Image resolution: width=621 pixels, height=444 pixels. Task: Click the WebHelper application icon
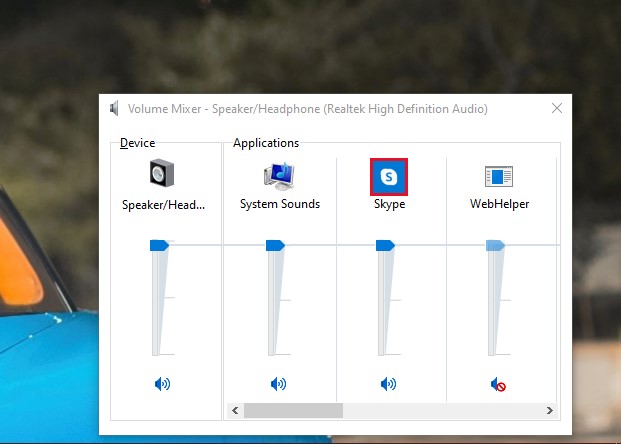click(499, 176)
